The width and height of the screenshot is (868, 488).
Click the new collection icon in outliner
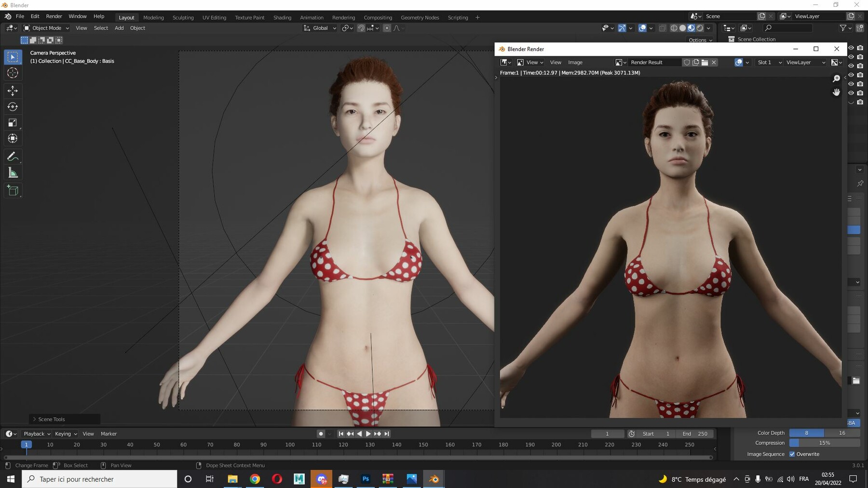(x=860, y=28)
